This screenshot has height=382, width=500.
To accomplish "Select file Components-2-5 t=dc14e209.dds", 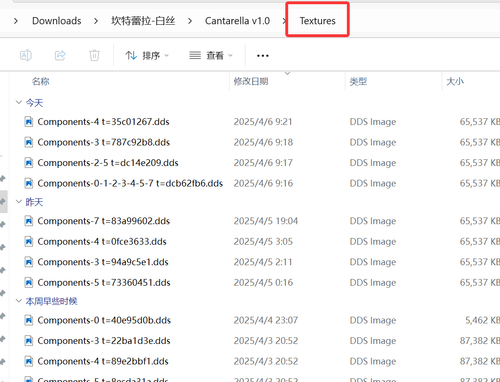I will [x=108, y=163].
